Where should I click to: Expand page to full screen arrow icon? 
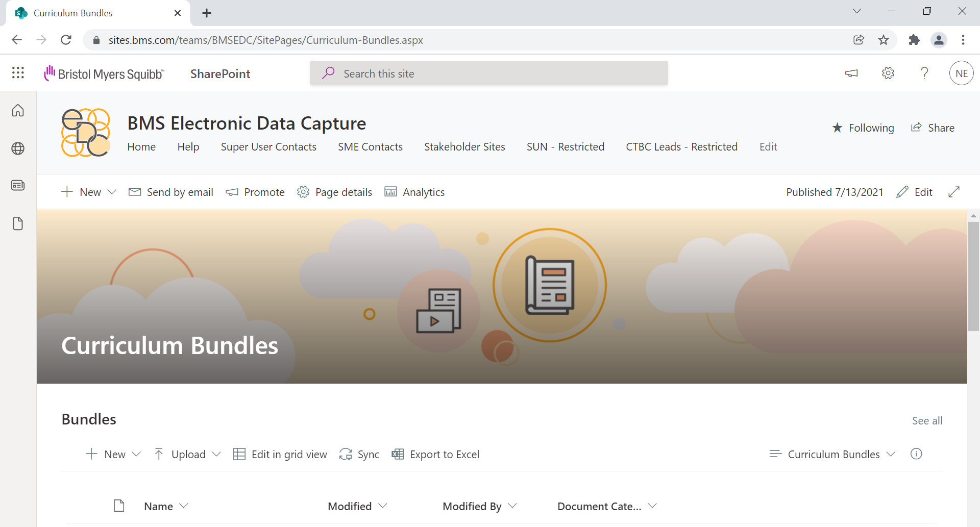[x=954, y=192]
